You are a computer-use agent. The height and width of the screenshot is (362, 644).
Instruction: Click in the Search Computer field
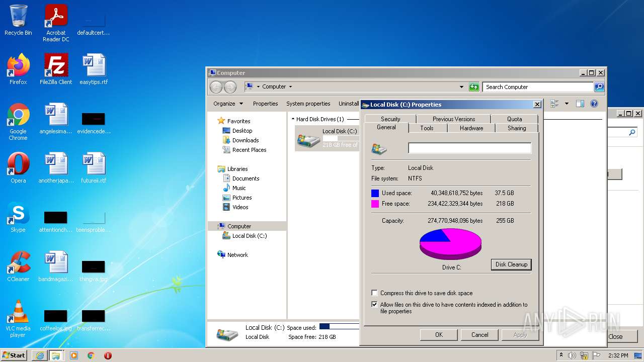tap(538, 87)
